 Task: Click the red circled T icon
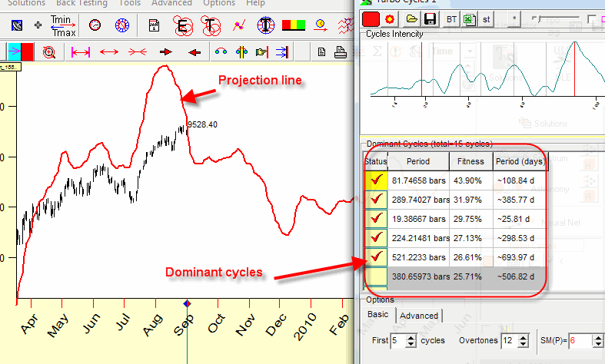click(x=211, y=25)
